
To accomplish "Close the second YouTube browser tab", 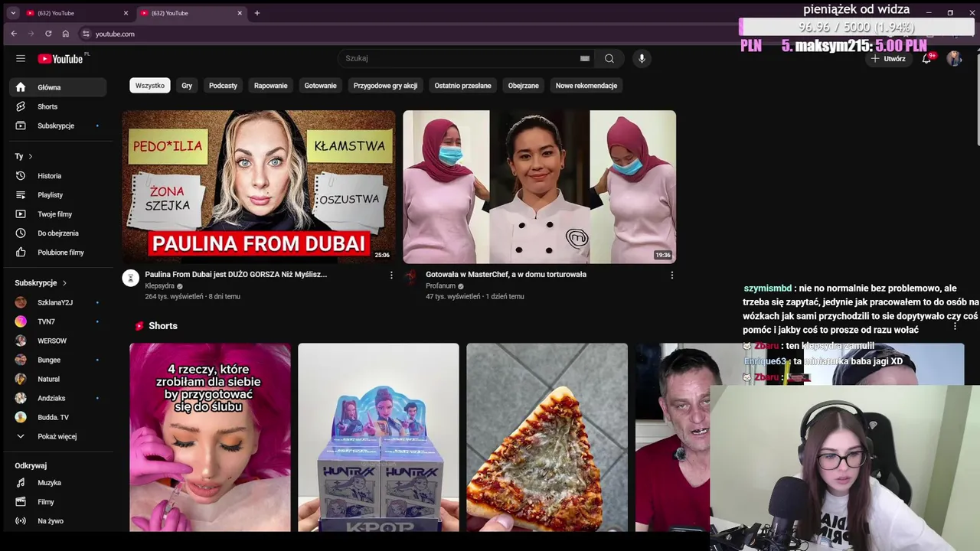I will click(240, 13).
